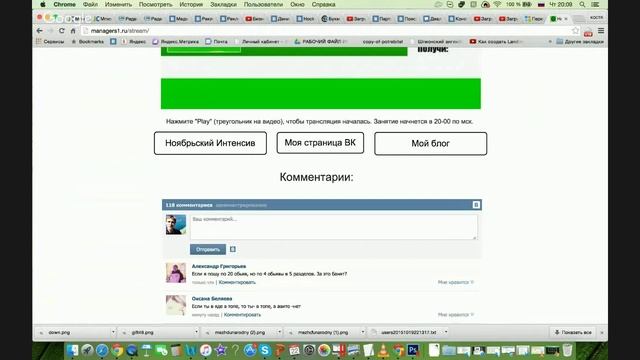Screen dimensions: 640x360
Task: Open the Wi-Fi status icon in menu bar
Action: pyautogui.click(x=497, y=4)
